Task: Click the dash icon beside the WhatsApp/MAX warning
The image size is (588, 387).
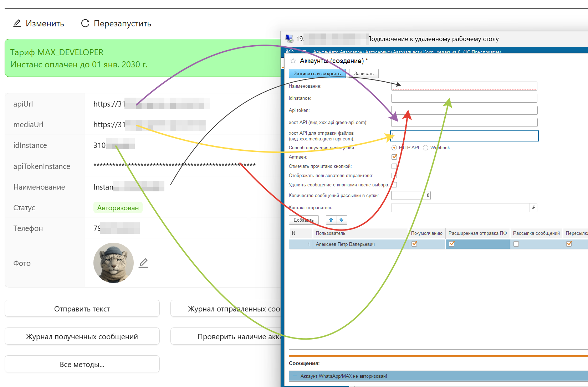Action: [295, 376]
